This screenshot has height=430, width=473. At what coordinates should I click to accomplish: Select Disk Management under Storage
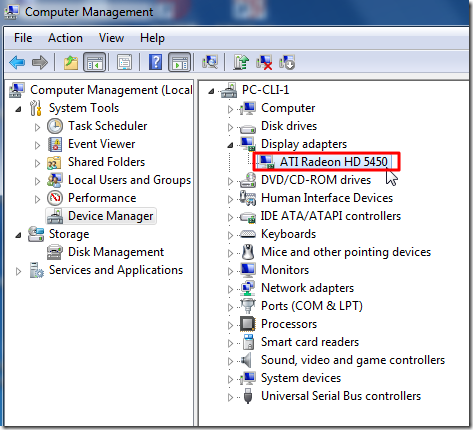tap(116, 252)
